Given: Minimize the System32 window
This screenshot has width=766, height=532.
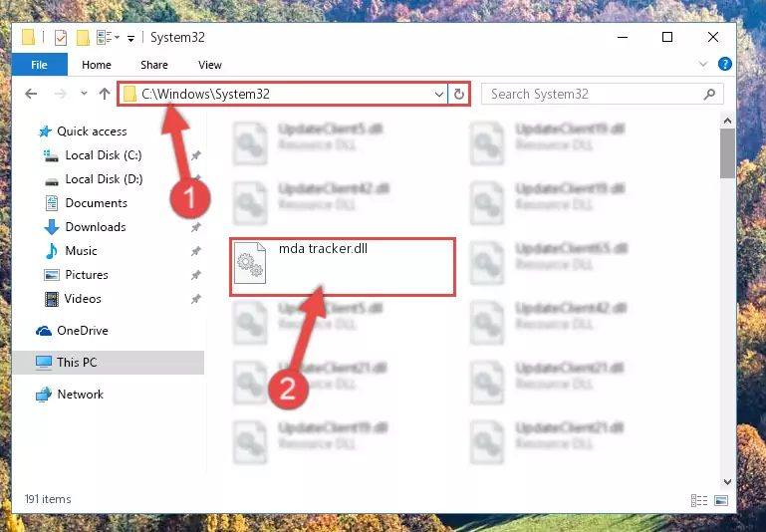Looking at the screenshot, I should (623, 37).
